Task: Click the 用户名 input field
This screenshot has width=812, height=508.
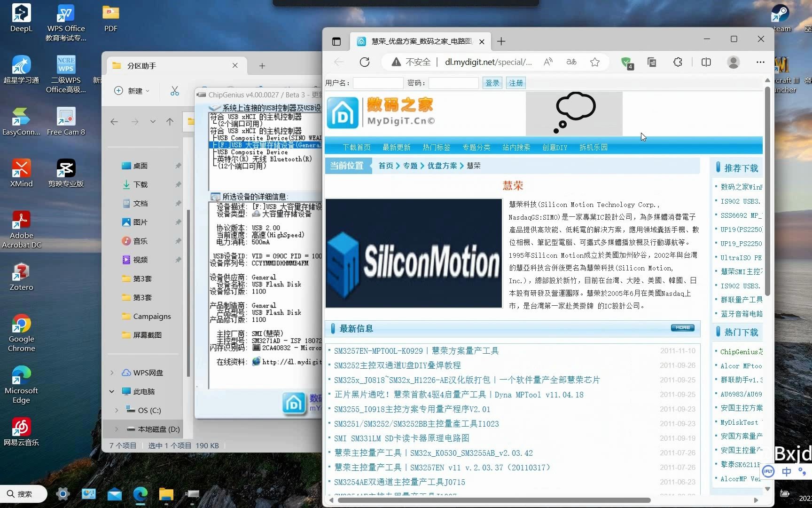Action: [x=378, y=83]
